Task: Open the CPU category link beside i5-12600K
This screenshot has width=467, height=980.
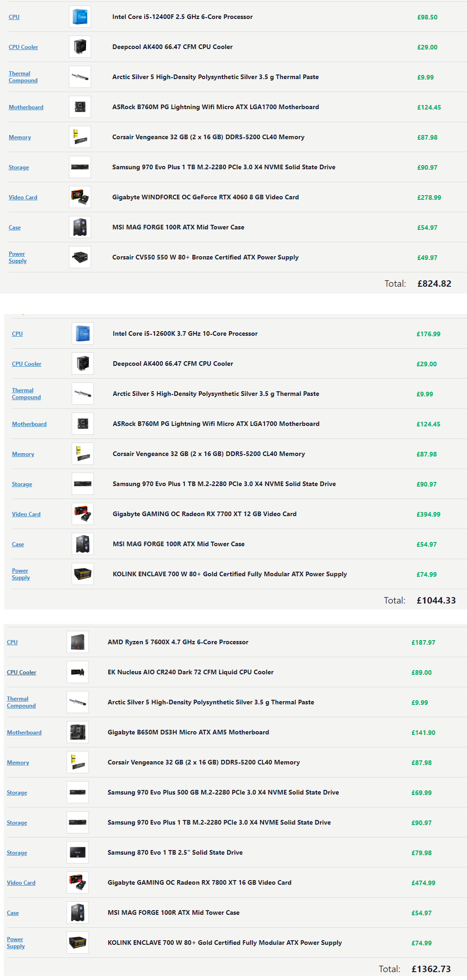Action: (17, 334)
